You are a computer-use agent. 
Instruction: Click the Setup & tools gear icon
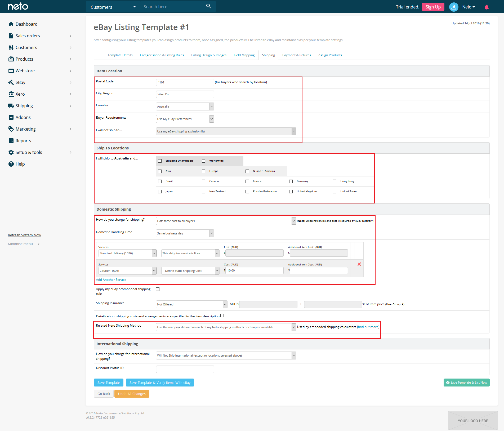(11, 152)
